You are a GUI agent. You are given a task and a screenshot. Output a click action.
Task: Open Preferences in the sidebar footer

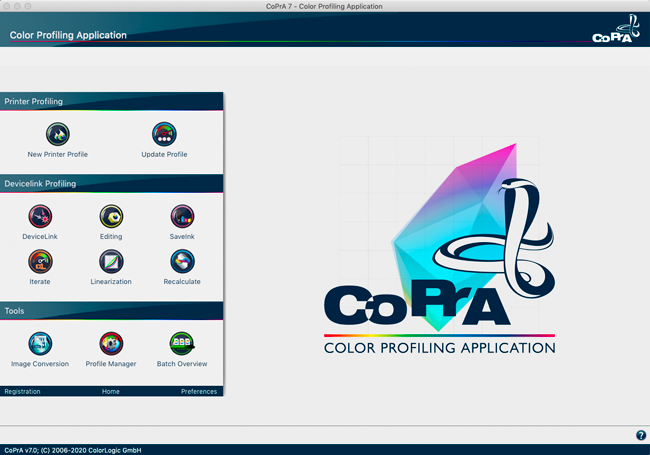[x=199, y=391]
